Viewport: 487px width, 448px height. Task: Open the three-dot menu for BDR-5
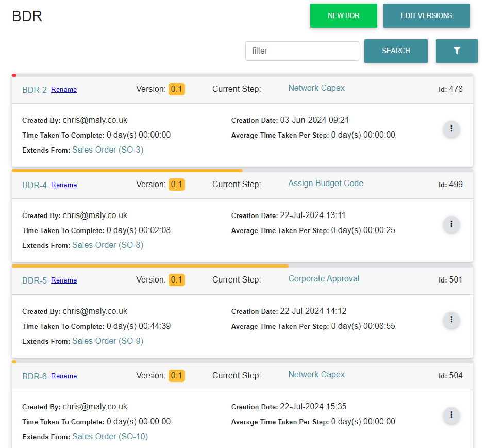[x=451, y=320]
